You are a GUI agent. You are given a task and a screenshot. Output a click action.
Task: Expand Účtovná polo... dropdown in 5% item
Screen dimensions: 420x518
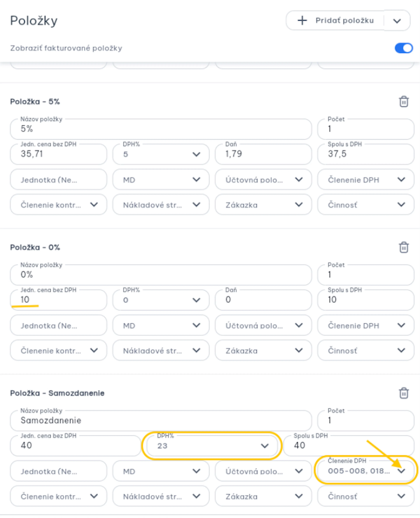[x=263, y=180]
